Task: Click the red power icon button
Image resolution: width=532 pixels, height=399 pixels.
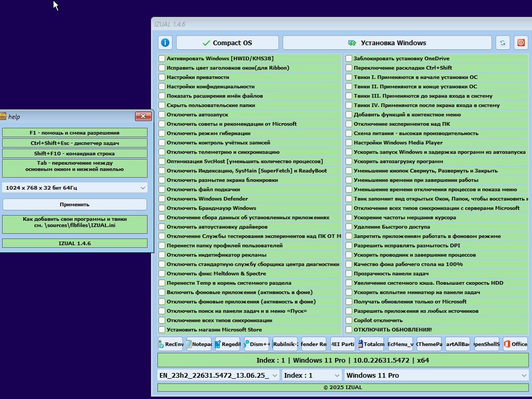Action: coord(521,43)
